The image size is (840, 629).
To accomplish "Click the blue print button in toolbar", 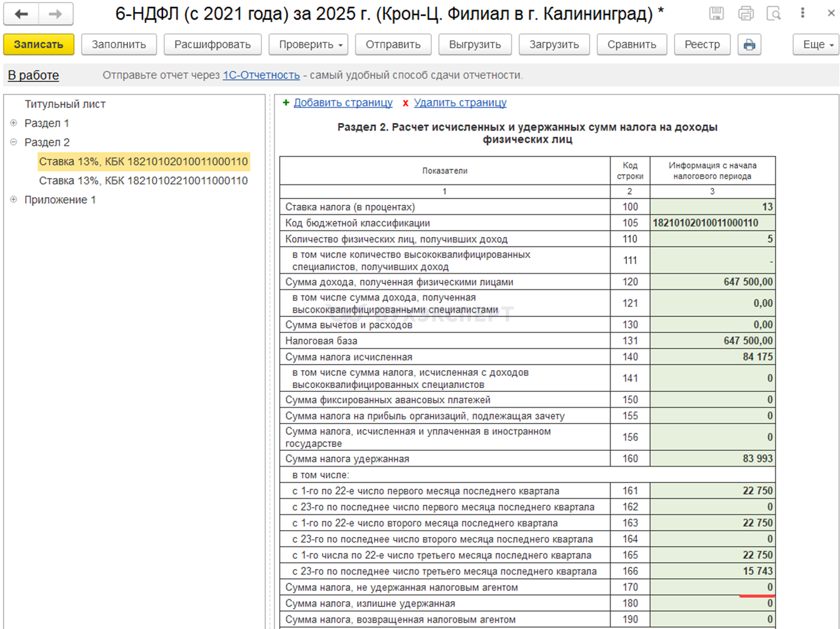I will (x=749, y=44).
